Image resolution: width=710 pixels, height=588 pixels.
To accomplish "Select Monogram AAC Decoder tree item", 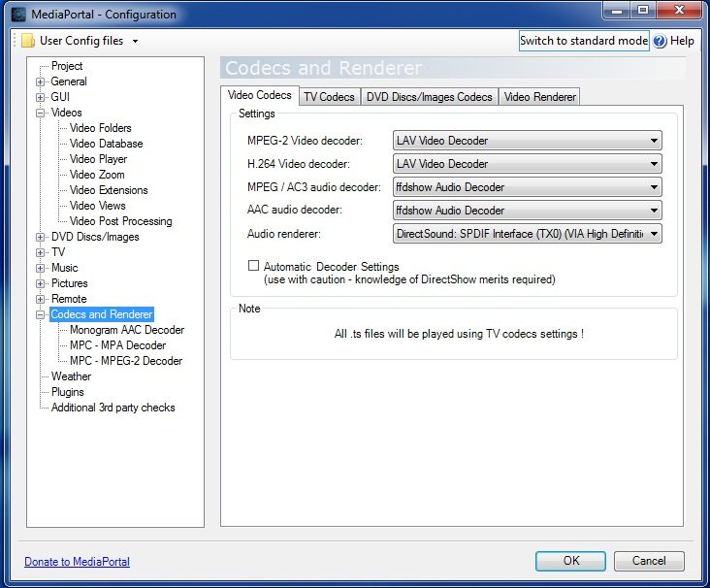I will tap(126, 330).
